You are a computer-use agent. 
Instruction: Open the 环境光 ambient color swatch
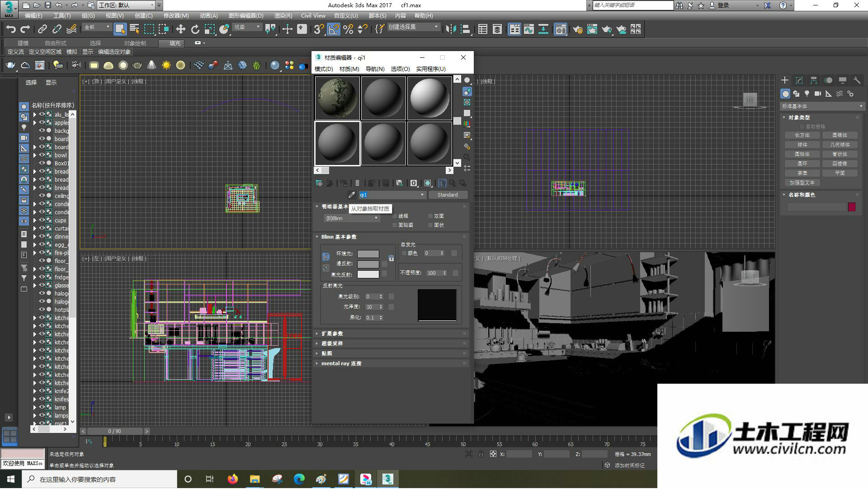(x=368, y=254)
